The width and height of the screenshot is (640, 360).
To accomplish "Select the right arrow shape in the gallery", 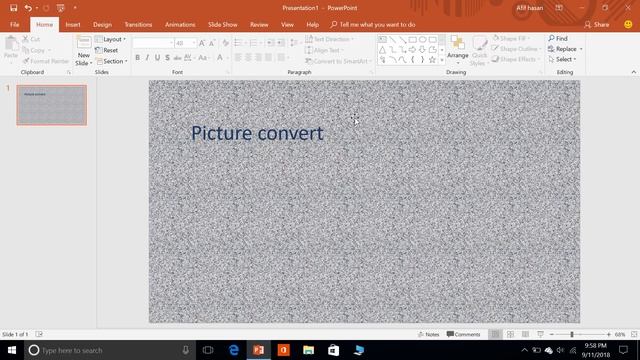I will 413,50.
